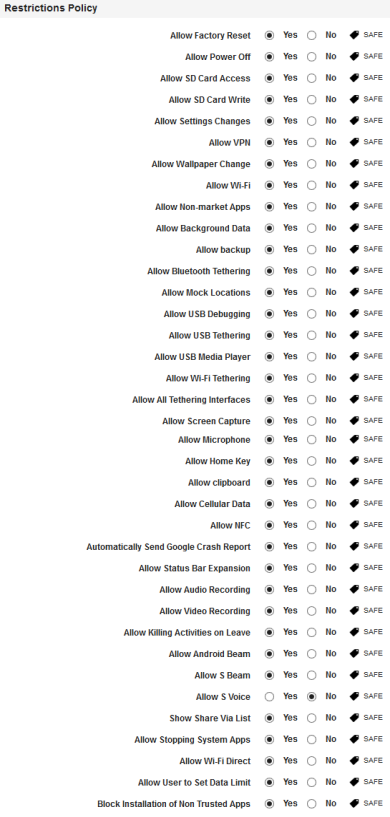Select No for Allow clipboard

[311, 482]
